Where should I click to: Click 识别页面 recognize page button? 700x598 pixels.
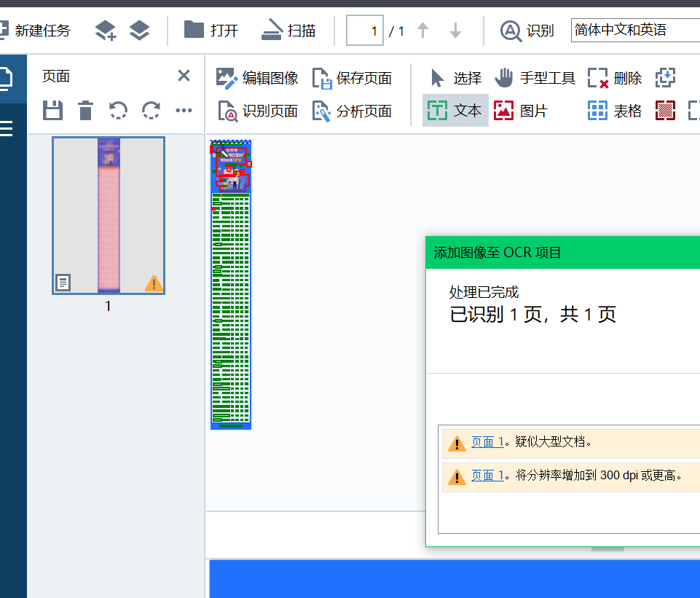pos(257,111)
